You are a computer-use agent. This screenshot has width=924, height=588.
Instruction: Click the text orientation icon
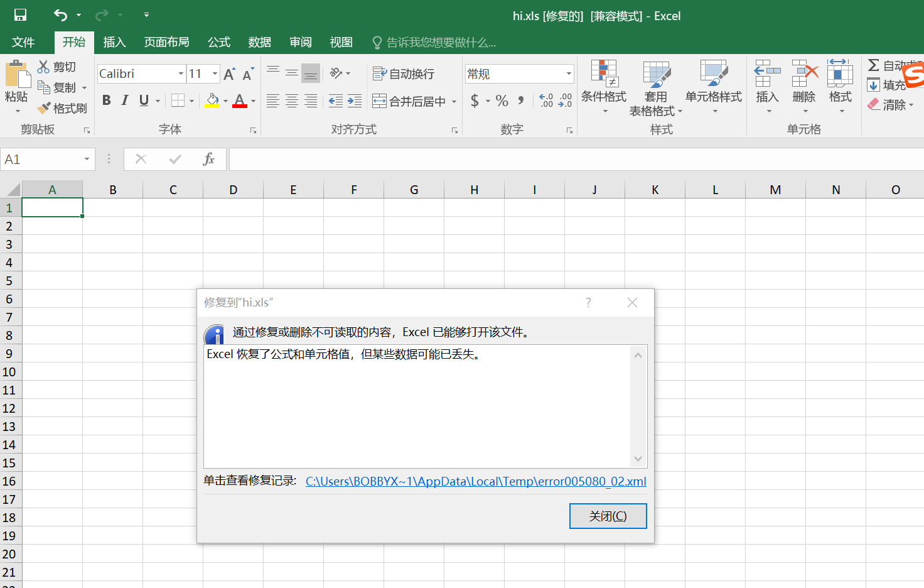[x=336, y=73]
